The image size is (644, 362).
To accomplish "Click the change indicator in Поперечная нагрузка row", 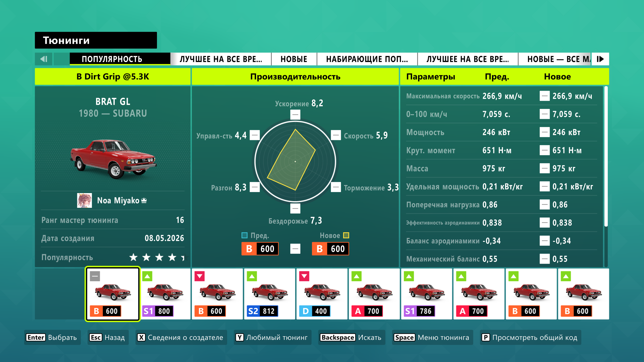I will coord(544,205).
